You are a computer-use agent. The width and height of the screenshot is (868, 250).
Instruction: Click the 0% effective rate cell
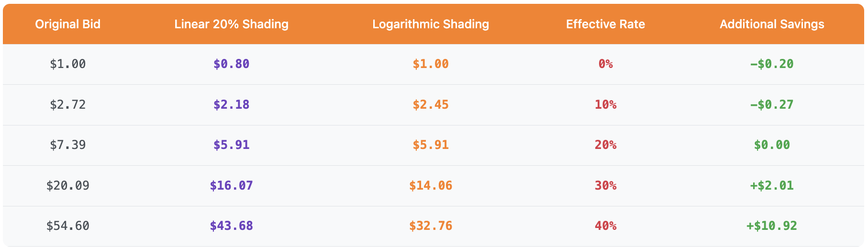pos(605,64)
